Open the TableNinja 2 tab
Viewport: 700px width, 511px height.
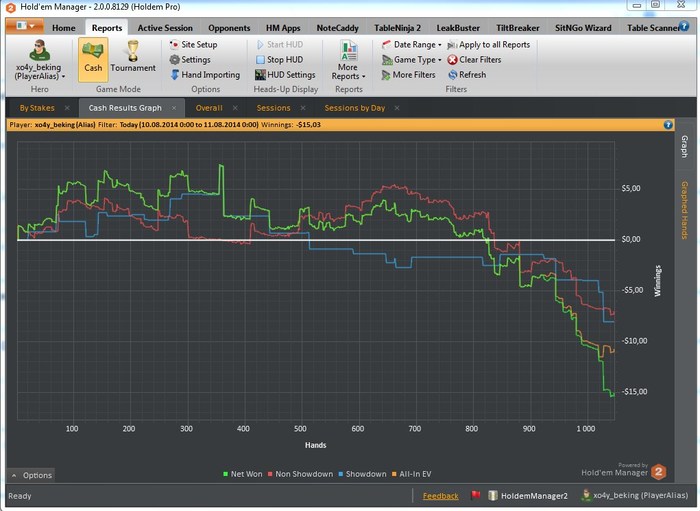click(x=397, y=28)
